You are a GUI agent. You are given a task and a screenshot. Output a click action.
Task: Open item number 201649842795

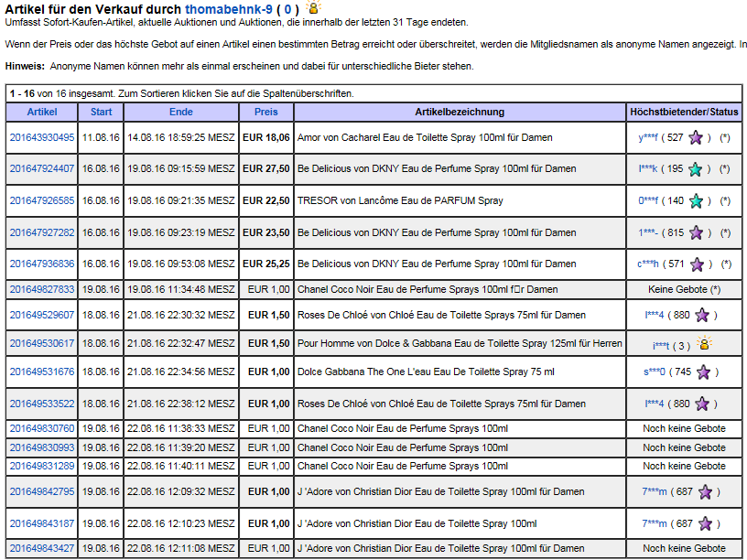tap(42, 491)
